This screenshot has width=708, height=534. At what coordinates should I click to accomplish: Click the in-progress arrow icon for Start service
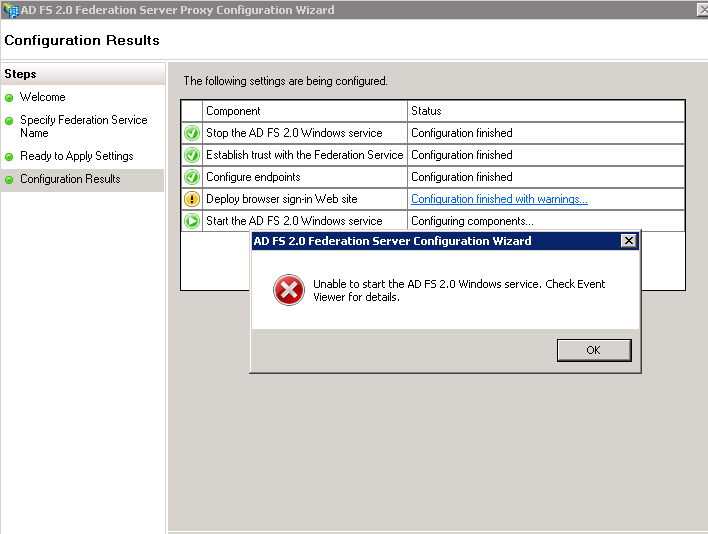click(192, 221)
